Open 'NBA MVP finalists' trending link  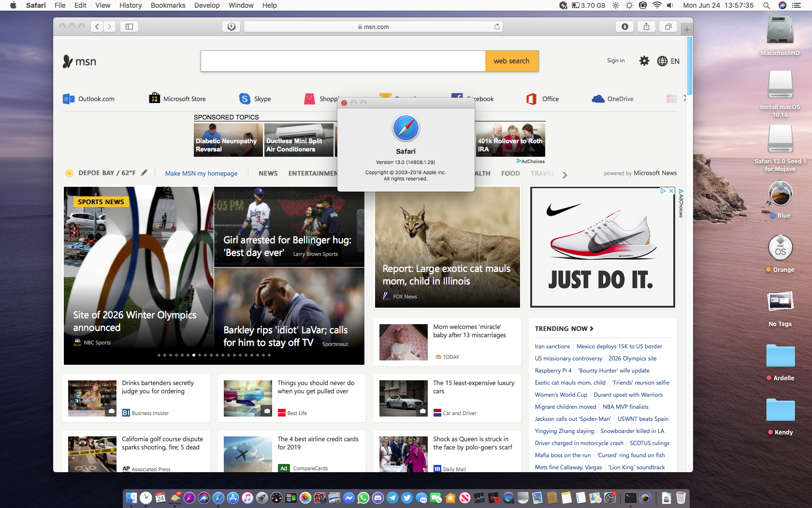tap(625, 407)
